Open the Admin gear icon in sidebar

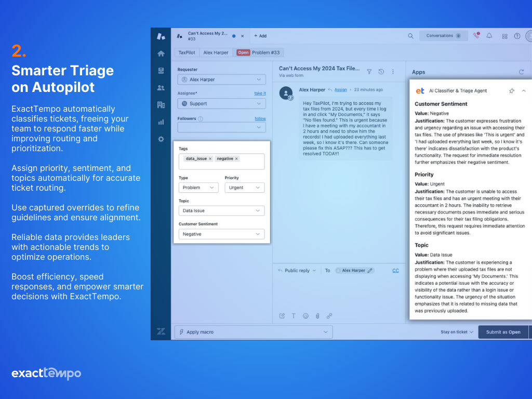(161, 139)
